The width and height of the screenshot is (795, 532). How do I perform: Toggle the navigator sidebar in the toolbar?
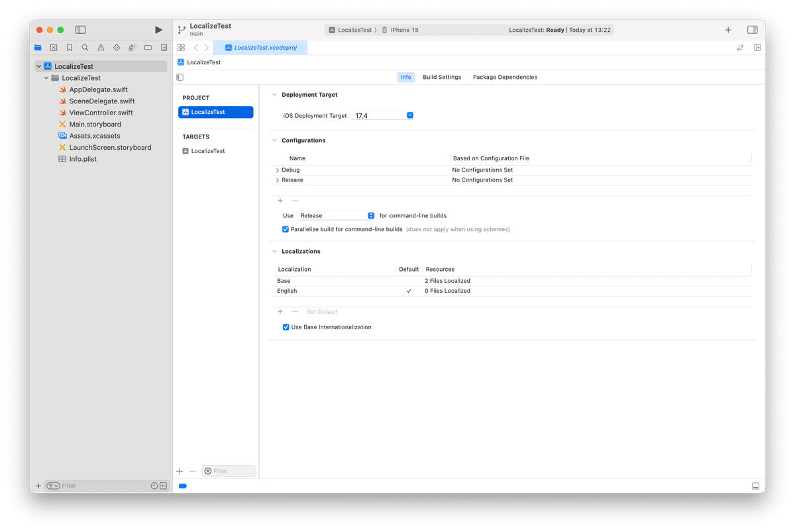click(x=80, y=30)
